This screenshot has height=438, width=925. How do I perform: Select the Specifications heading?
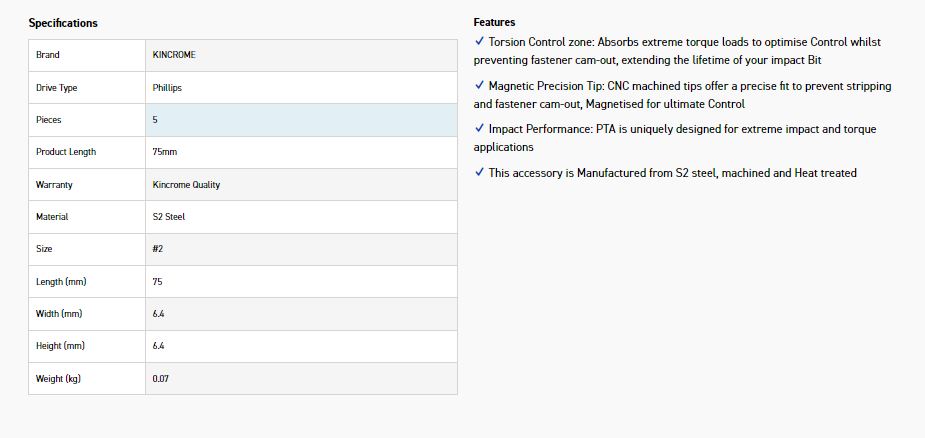click(63, 23)
